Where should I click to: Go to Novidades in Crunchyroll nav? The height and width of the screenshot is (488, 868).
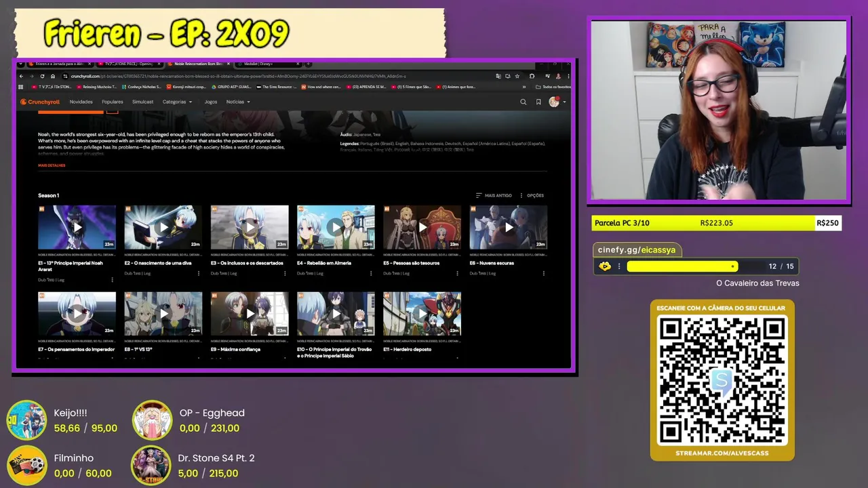[81, 102]
